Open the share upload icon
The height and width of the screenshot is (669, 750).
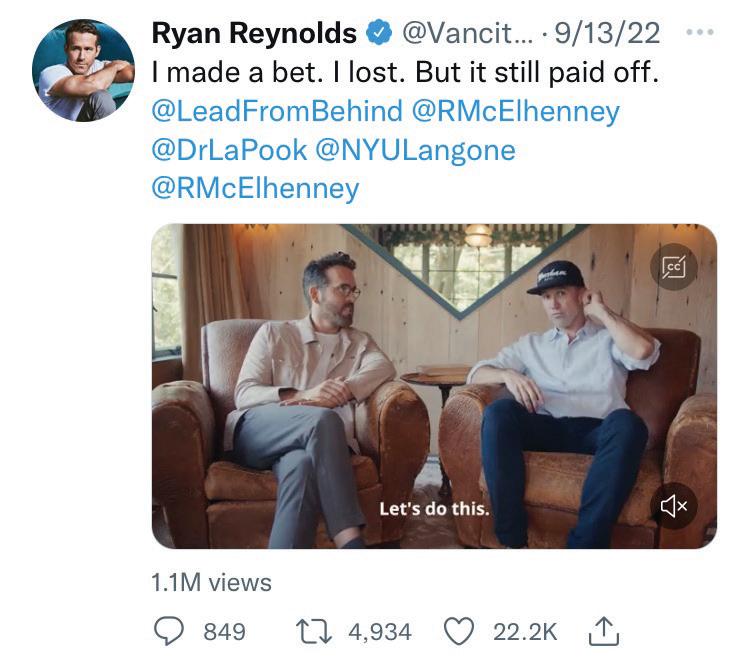click(x=604, y=631)
